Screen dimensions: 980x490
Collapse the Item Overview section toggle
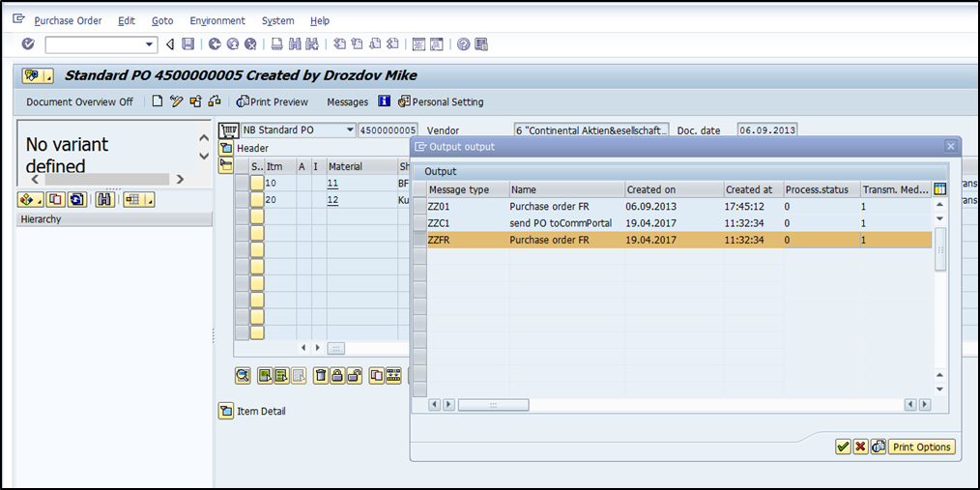tap(225, 165)
